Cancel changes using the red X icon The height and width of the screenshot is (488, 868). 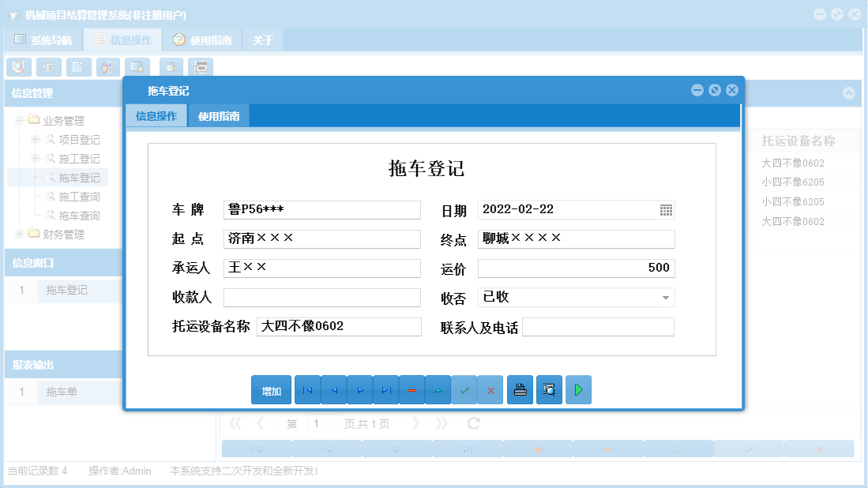[490, 389]
